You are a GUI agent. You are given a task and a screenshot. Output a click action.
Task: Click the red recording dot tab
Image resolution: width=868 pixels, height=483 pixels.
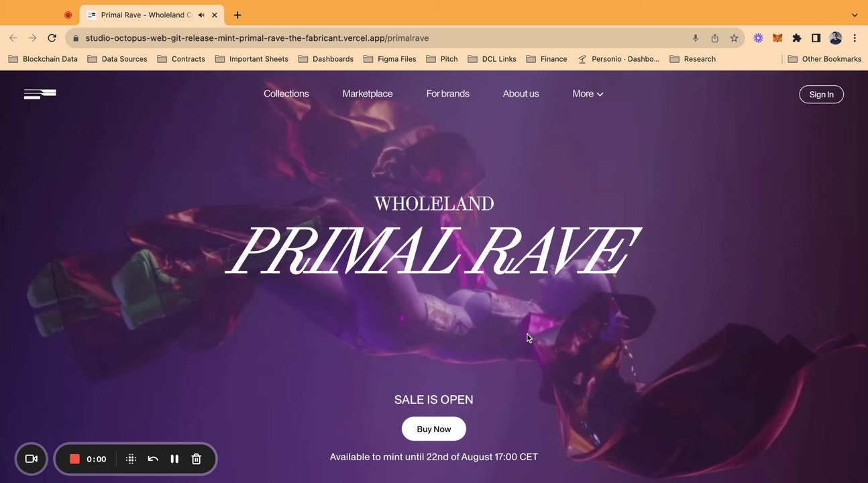[x=68, y=15]
